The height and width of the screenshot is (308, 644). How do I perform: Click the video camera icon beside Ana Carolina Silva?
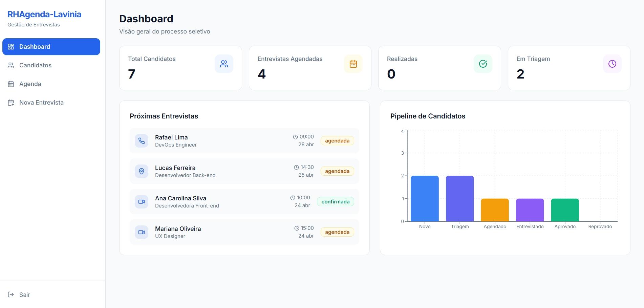click(142, 202)
